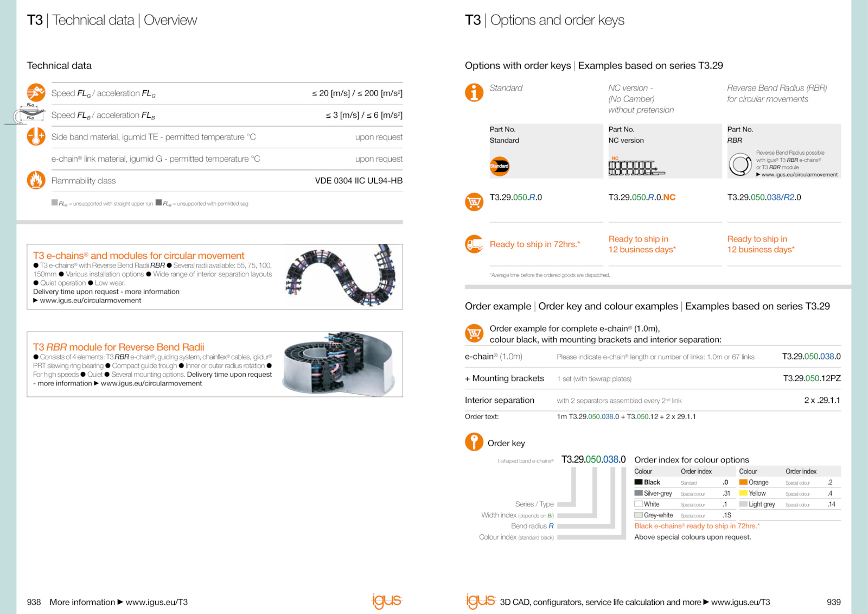Click mounting brackets part number T3.29.050.12PZ

[x=812, y=378]
